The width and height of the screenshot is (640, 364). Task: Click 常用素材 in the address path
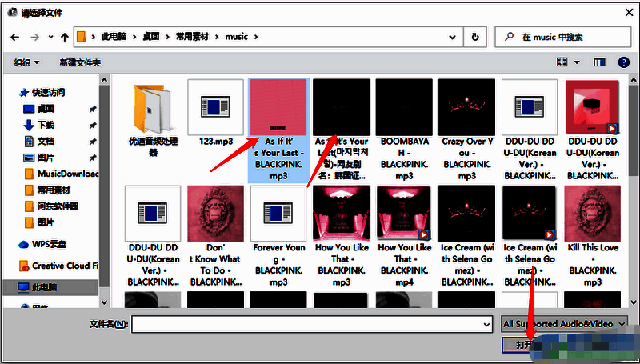click(192, 37)
